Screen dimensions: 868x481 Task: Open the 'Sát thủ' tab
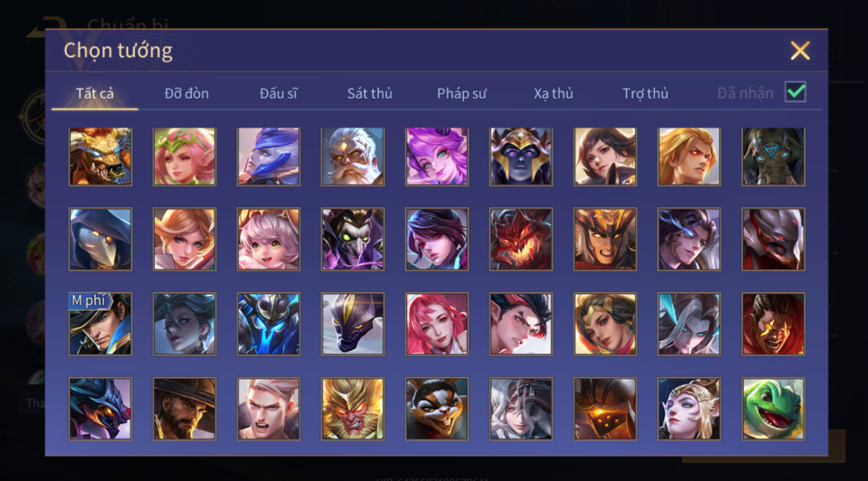[x=370, y=94]
